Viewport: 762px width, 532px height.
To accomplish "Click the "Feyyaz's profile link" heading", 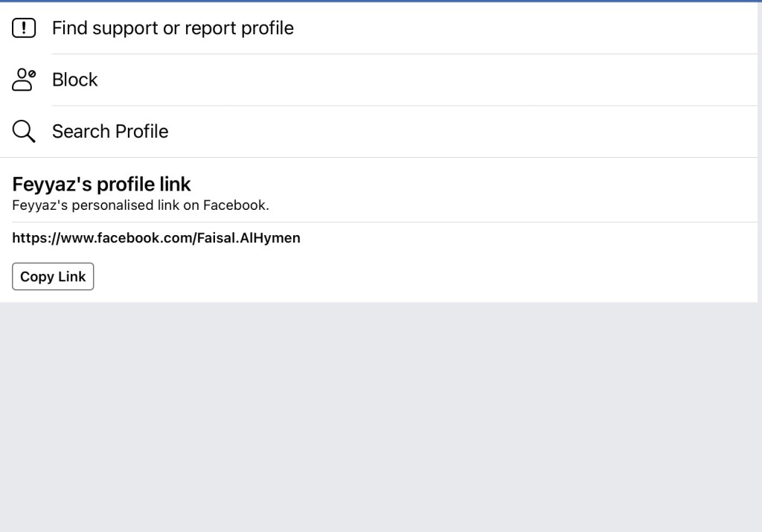I will [102, 184].
